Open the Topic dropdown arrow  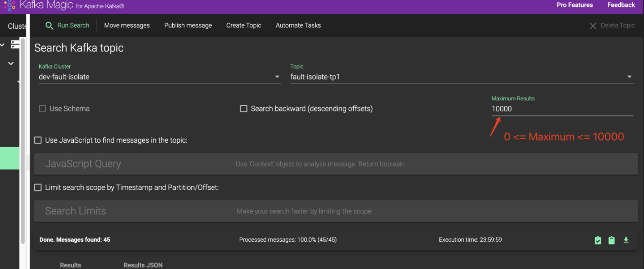pyautogui.click(x=629, y=77)
